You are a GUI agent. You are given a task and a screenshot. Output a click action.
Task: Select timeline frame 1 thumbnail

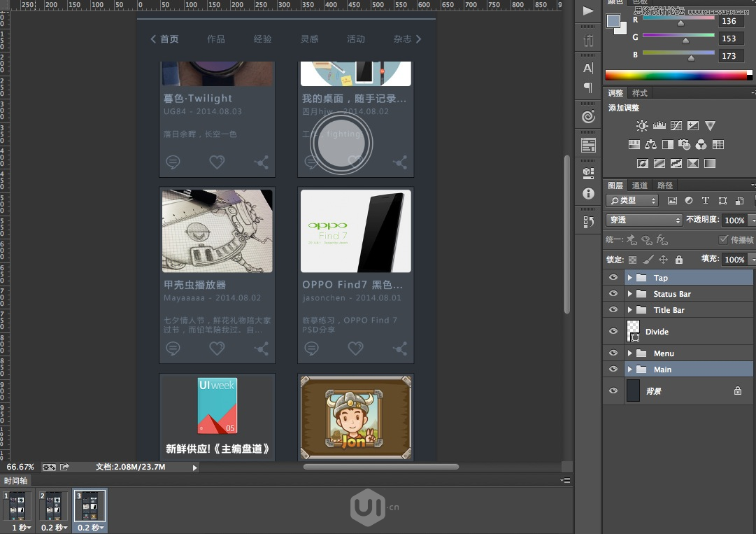pyautogui.click(x=17, y=505)
